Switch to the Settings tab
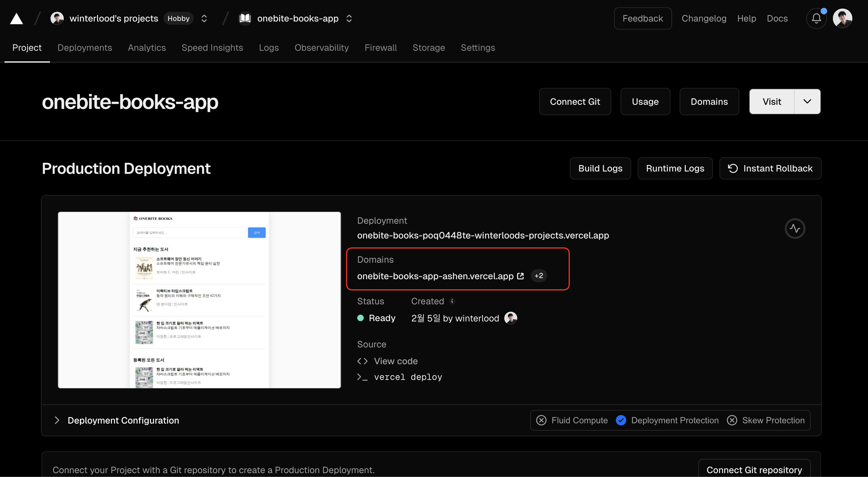This screenshot has height=477, width=868. point(478,48)
